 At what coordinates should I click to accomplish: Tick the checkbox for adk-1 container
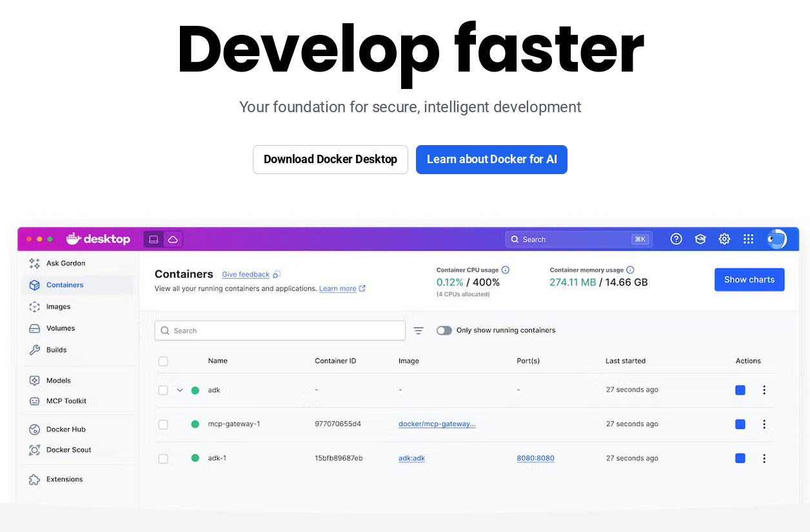163,458
